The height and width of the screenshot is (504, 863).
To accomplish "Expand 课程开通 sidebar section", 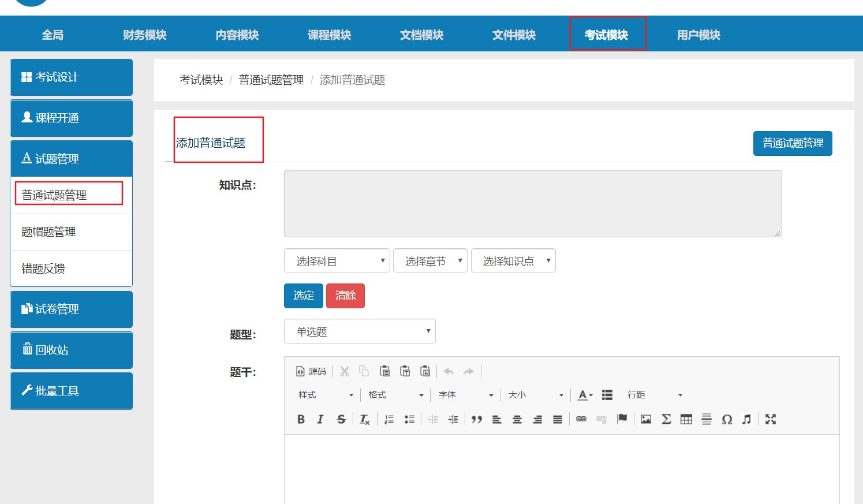I will coord(72,118).
